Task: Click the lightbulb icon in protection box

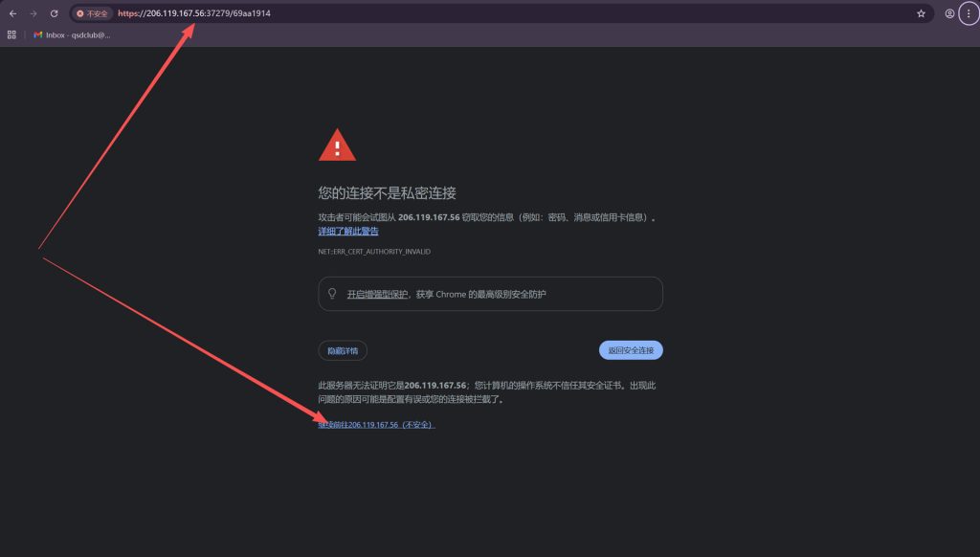Action: pyautogui.click(x=332, y=294)
